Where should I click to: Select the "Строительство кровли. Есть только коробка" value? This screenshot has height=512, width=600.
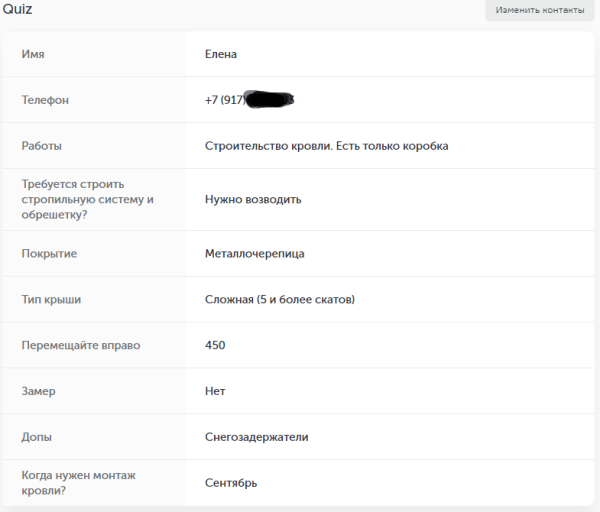click(x=326, y=146)
